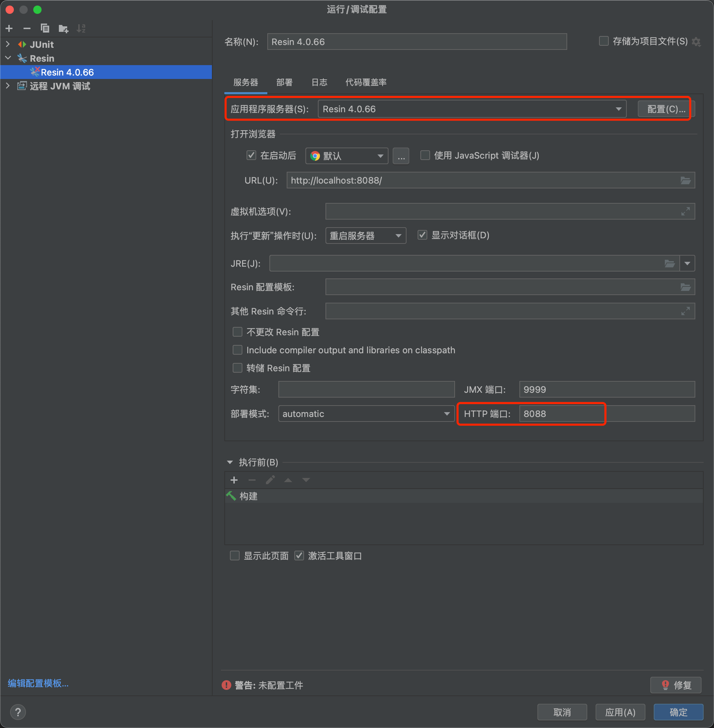Switch to the 日志 tab
The width and height of the screenshot is (714, 728).
click(x=319, y=82)
